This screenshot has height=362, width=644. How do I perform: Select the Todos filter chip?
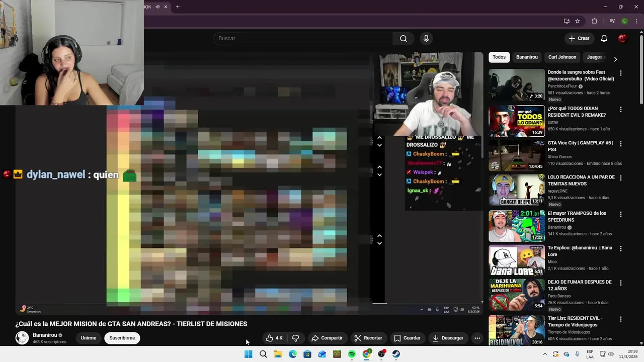click(499, 57)
